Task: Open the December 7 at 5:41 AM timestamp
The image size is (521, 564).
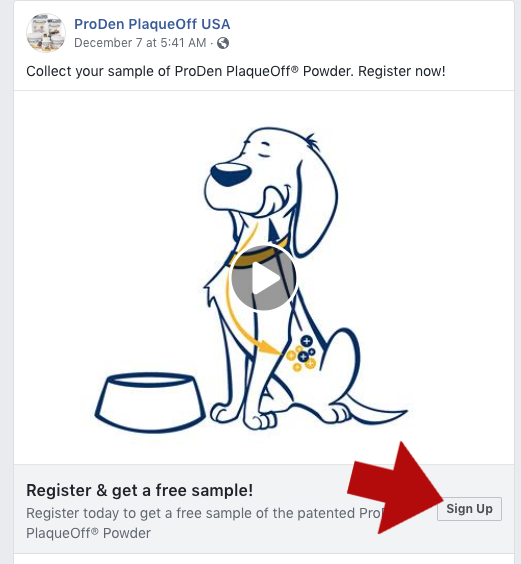Action: coord(140,43)
